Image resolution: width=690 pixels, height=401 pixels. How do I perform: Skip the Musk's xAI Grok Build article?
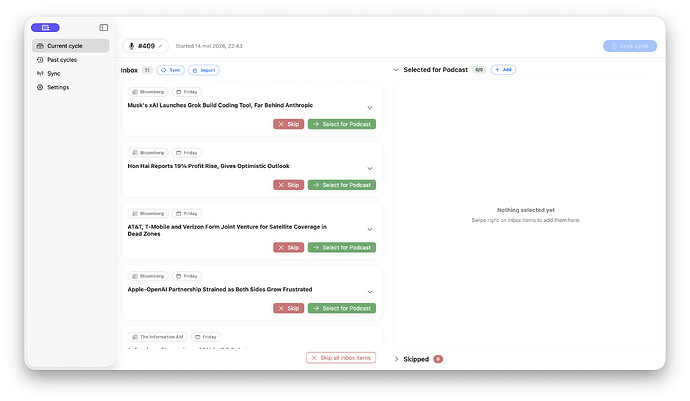click(289, 124)
